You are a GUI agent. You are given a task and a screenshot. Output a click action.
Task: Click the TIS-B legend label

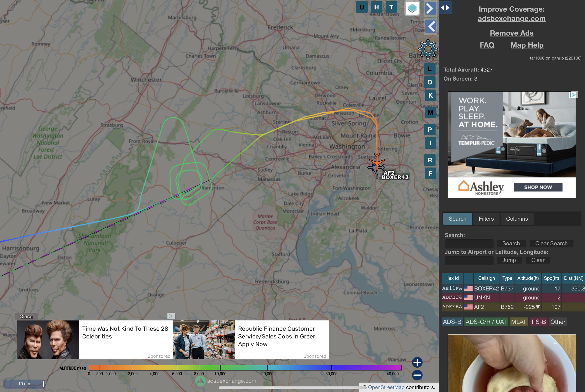coord(538,322)
